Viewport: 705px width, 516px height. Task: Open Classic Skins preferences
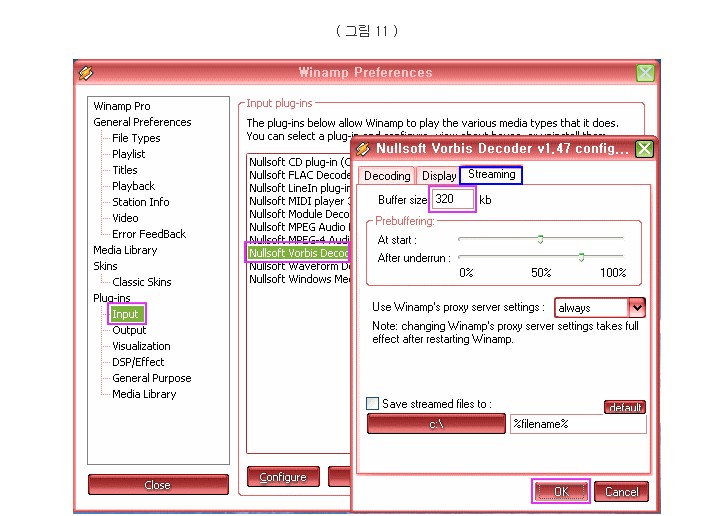coord(142,282)
